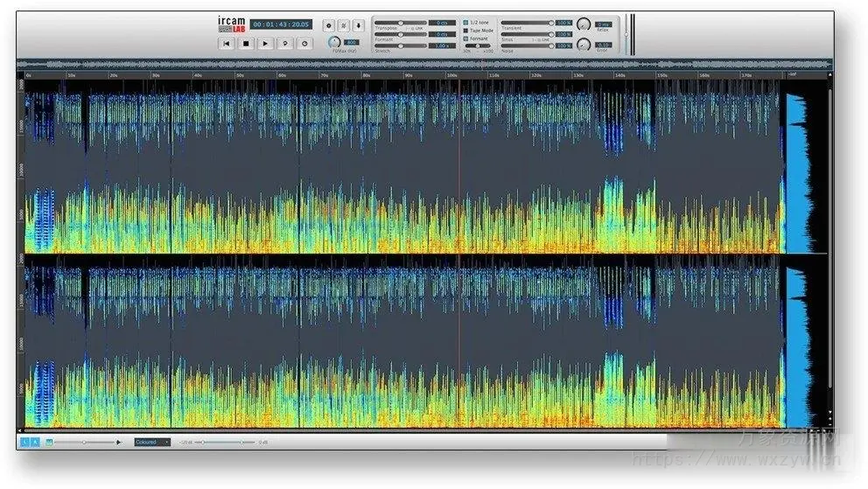The image size is (868, 489).
Task: Click the overview waveform strip above ruler
Action: pyautogui.click(x=424, y=65)
